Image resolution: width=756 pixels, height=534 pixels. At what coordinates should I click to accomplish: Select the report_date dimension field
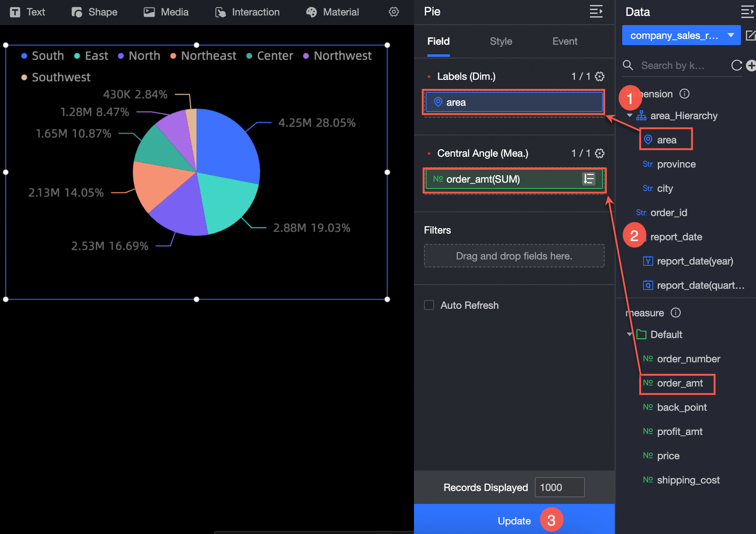(676, 237)
